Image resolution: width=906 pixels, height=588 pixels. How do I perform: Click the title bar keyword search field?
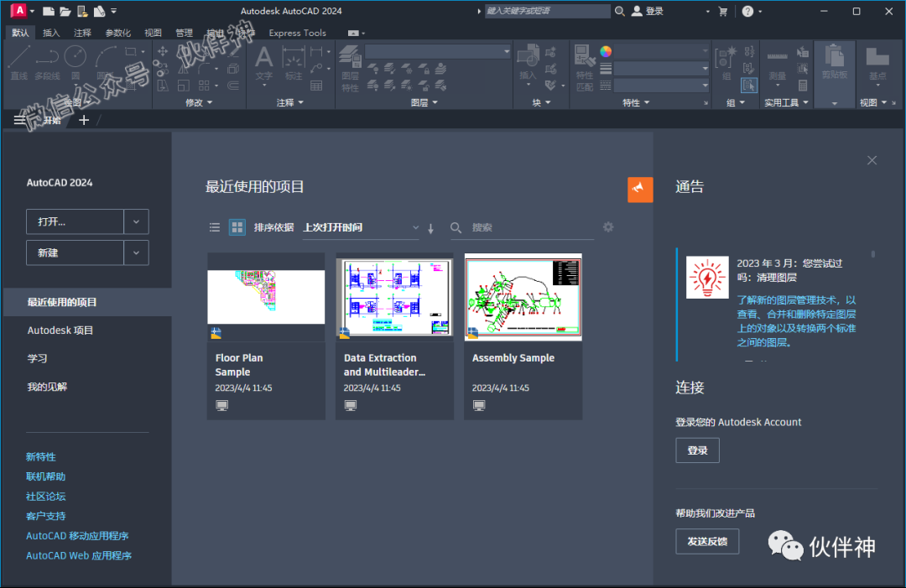(547, 11)
